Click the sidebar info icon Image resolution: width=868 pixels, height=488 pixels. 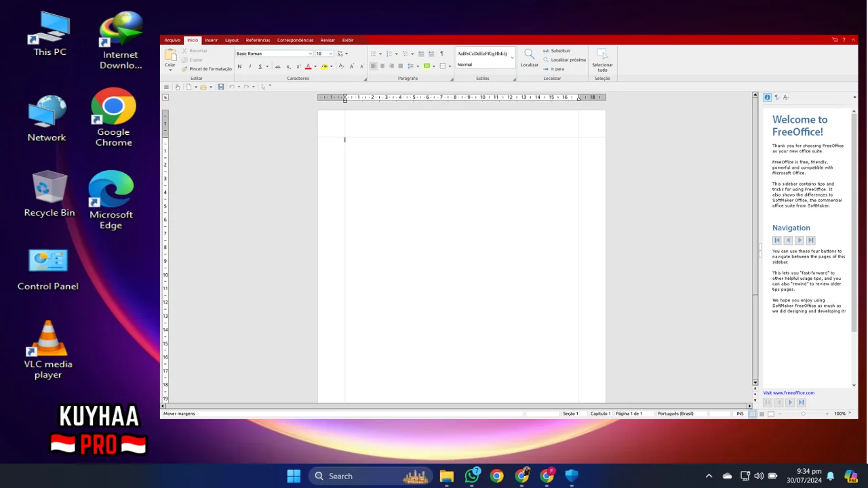(x=768, y=98)
